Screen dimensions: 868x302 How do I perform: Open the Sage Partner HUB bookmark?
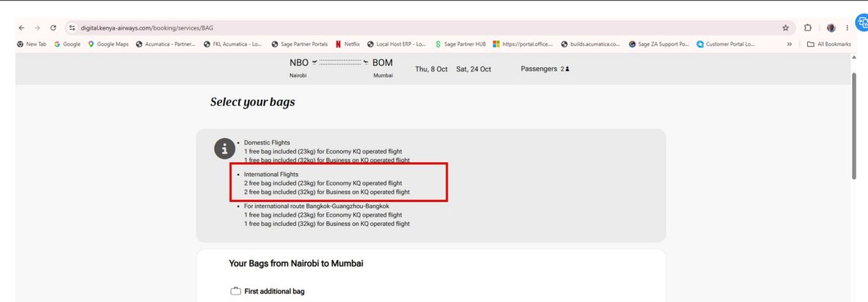point(460,43)
